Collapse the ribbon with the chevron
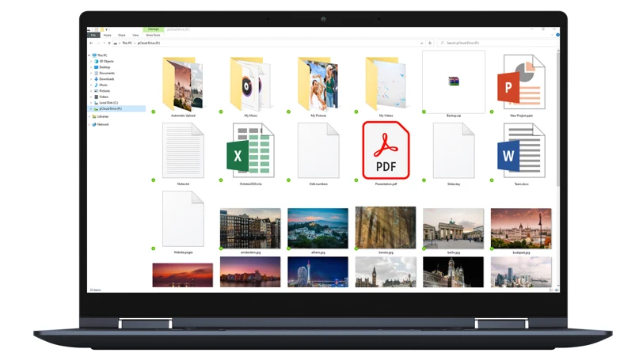Screen dimensions: 620x364 click(553, 35)
